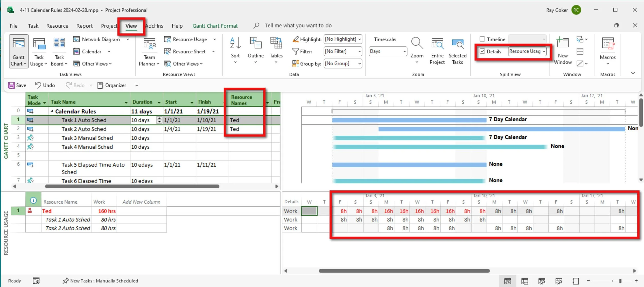Screen dimensions: 644x287
Task: Open the Macros menu
Action: coord(608,51)
